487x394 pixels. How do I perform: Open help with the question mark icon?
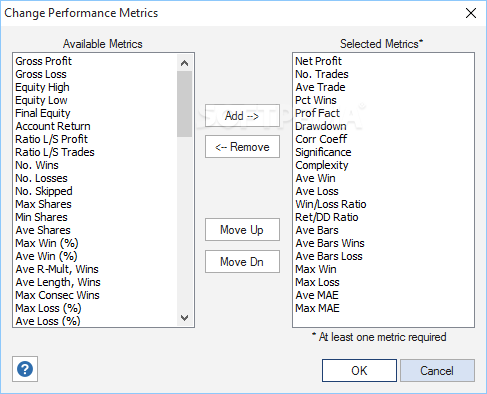pyautogui.click(x=25, y=369)
